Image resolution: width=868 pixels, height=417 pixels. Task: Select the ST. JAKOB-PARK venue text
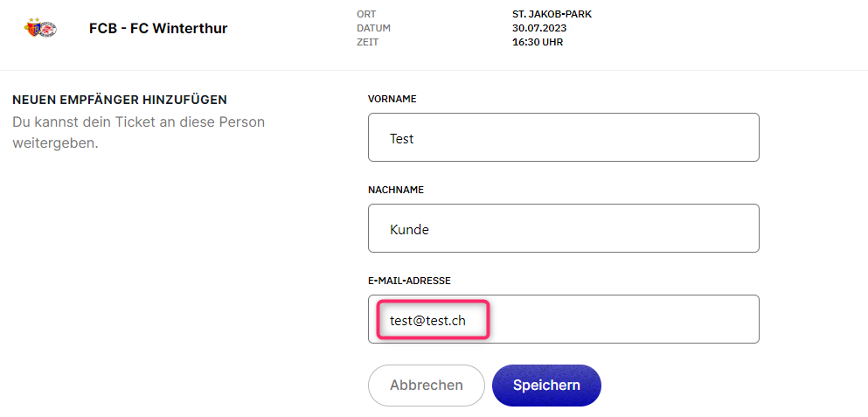click(552, 14)
